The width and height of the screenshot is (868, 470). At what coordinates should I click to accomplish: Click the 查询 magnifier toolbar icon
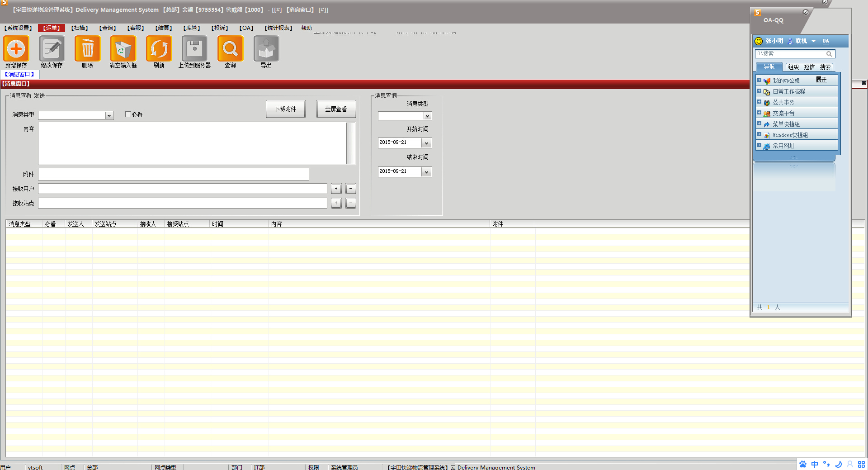(230, 48)
